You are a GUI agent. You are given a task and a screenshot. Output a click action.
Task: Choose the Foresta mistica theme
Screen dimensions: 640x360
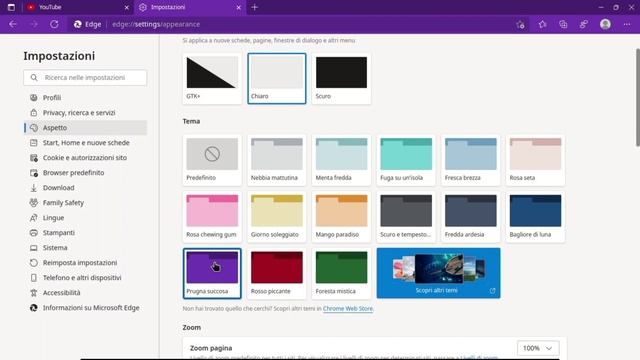(341, 273)
